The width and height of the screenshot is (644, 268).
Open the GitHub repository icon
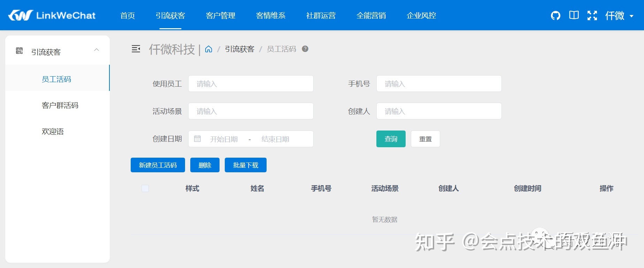[x=555, y=15]
